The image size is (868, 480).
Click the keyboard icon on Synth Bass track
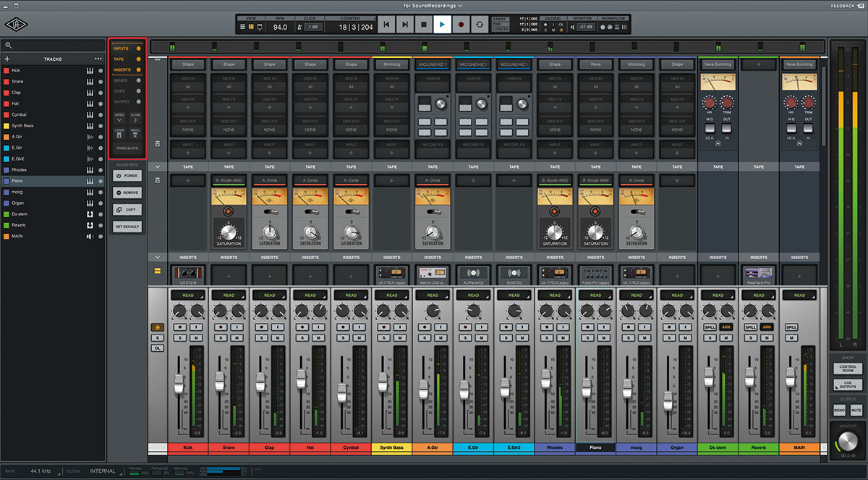[90, 126]
